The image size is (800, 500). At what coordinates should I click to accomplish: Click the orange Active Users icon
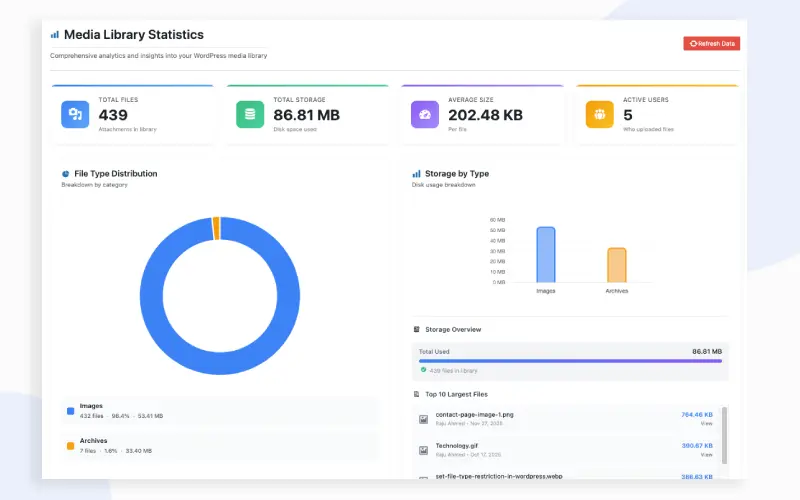tap(600, 114)
